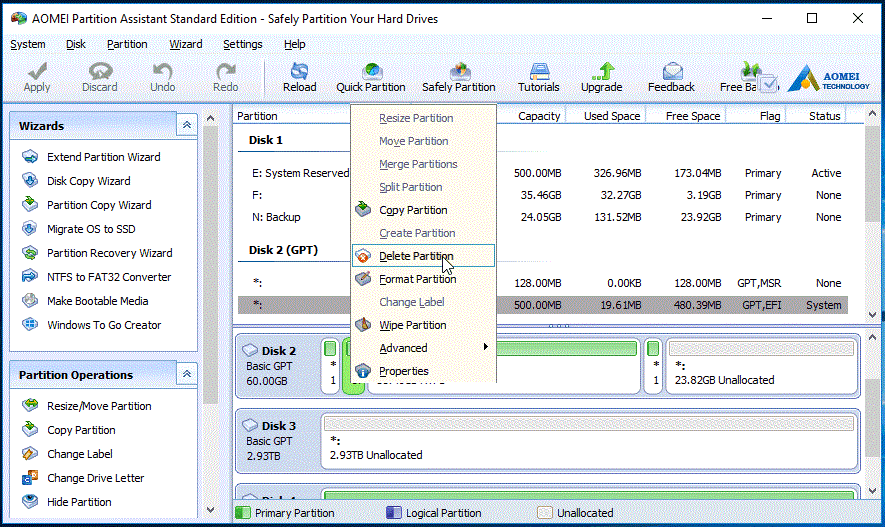
Task: Select the 23.82GB Unallocated block on Disk 2
Action: pos(761,366)
